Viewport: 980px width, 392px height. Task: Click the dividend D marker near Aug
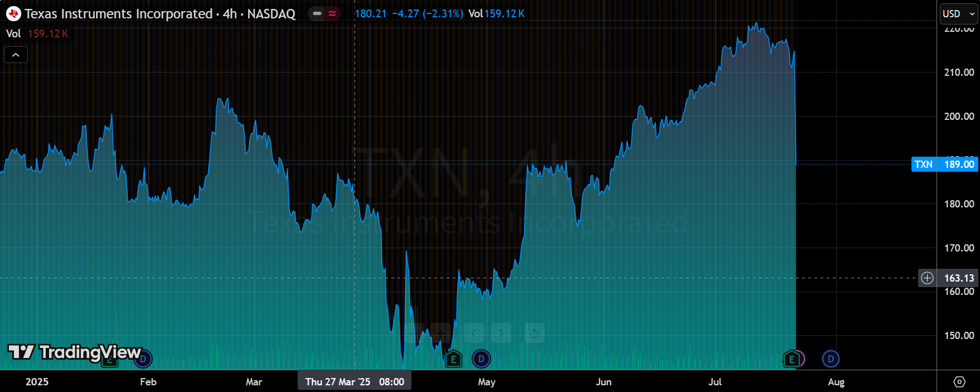point(831,359)
